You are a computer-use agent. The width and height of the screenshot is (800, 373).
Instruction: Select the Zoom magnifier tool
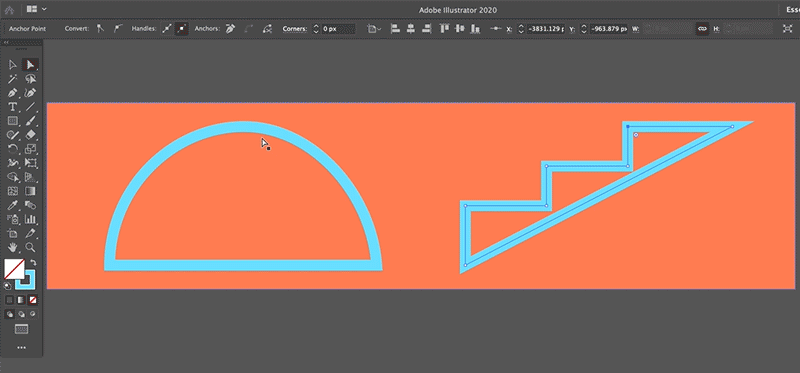click(30, 247)
